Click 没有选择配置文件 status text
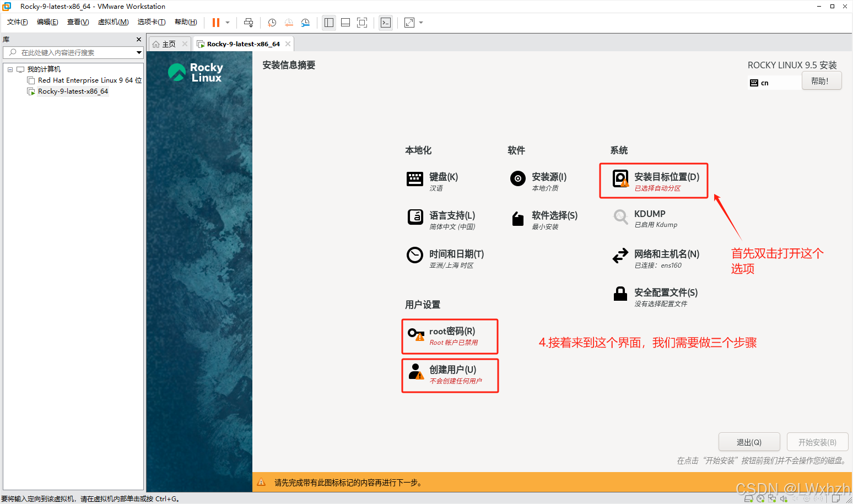 coord(661,304)
